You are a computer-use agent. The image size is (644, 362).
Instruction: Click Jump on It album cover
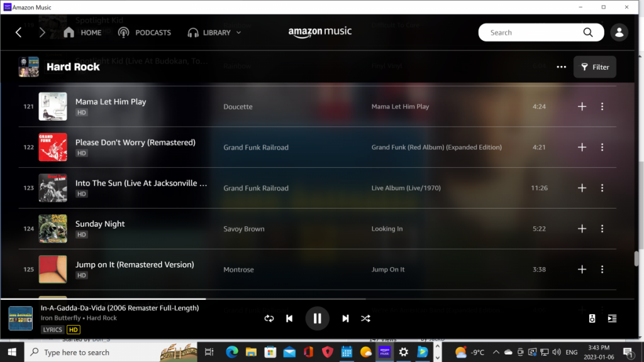53,269
